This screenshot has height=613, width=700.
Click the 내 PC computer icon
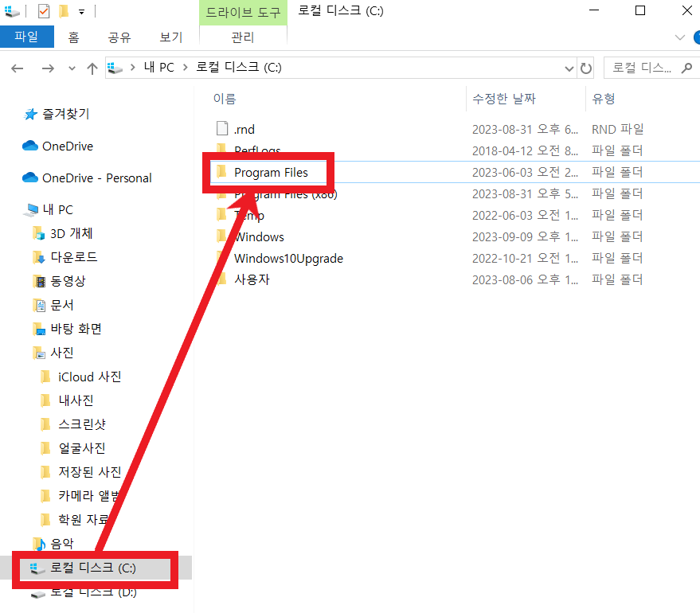[31, 209]
